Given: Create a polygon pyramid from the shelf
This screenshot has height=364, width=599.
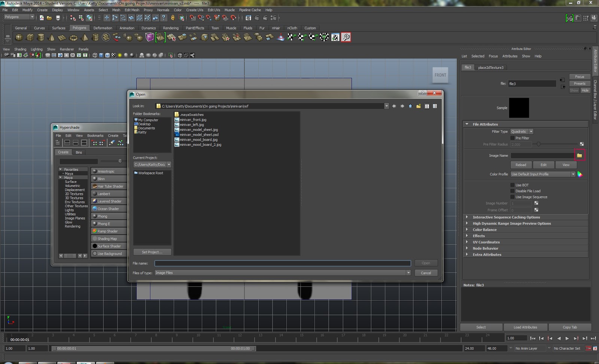Looking at the screenshot, I should pyautogui.click(x=85, y=37).
